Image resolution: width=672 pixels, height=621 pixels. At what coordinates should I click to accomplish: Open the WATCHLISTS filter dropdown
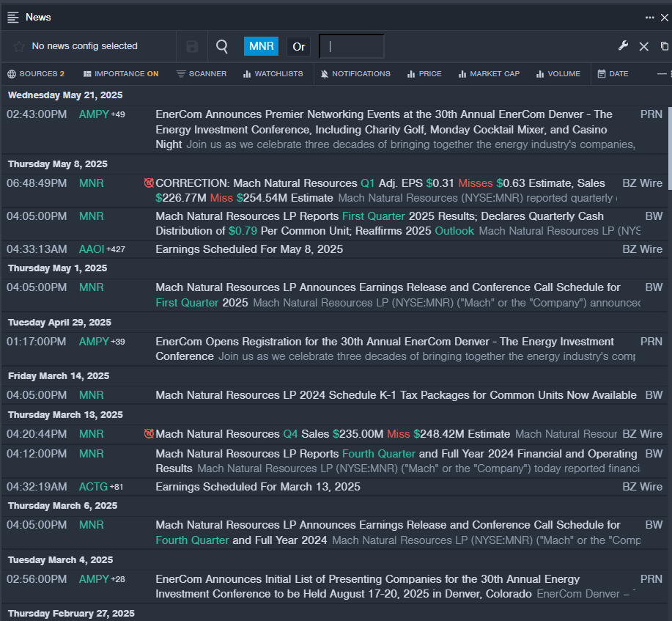273,74
